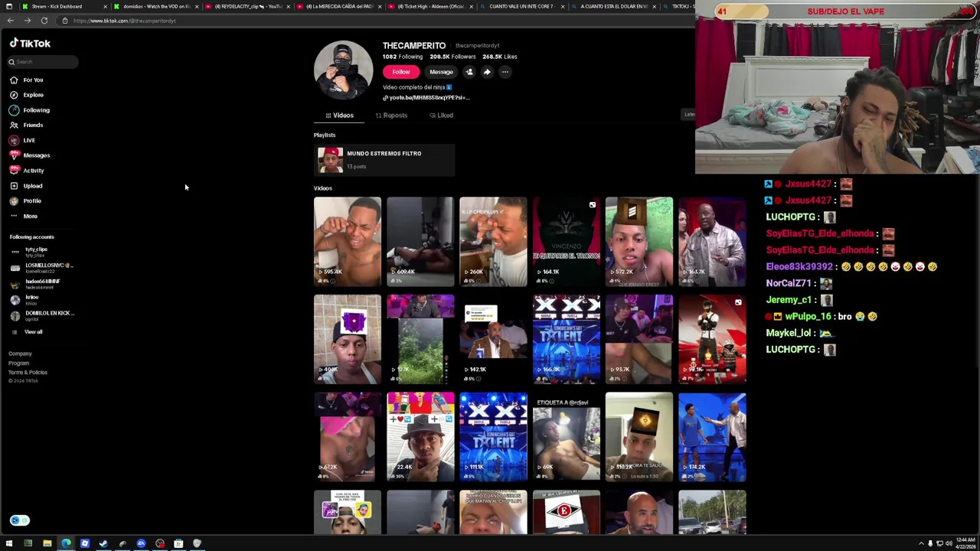Open the video with 572.2K views
The width and height of the screenshot is (980, 551).
(639, 242)
